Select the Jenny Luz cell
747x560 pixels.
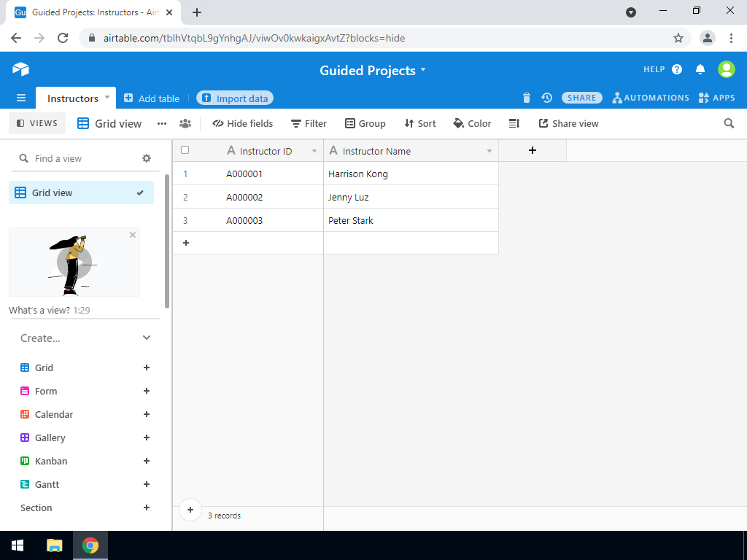411,197
